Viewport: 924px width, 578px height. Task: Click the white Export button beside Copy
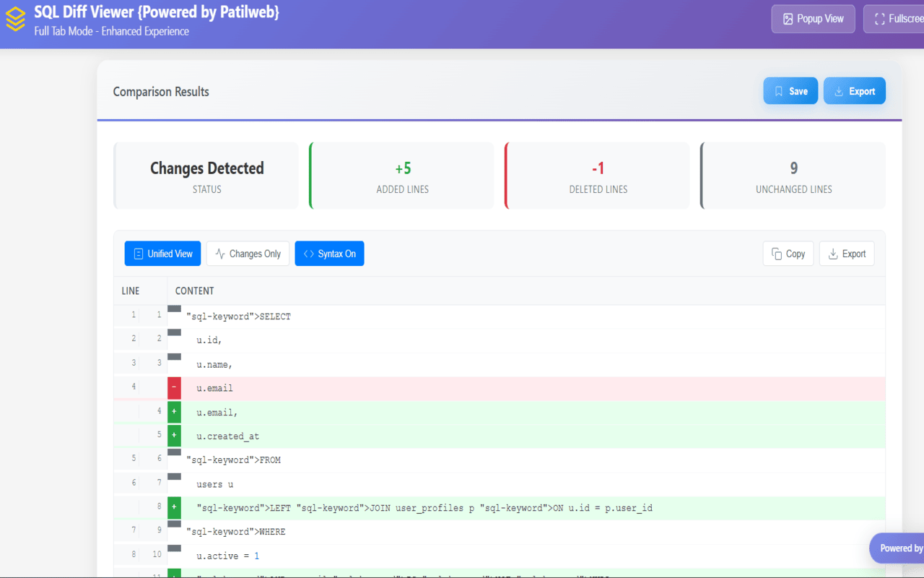[x=847, y=254]
